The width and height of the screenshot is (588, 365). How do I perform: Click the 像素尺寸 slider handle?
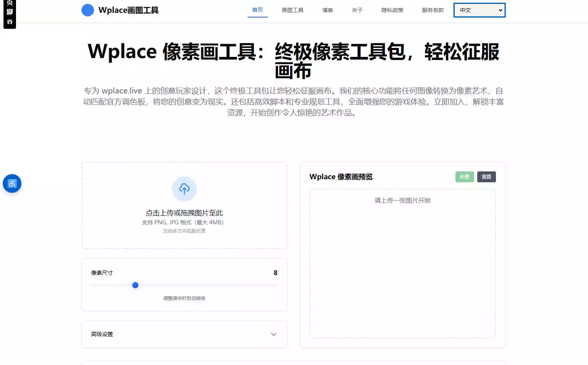pyautogui.click(x=135, y=285)
